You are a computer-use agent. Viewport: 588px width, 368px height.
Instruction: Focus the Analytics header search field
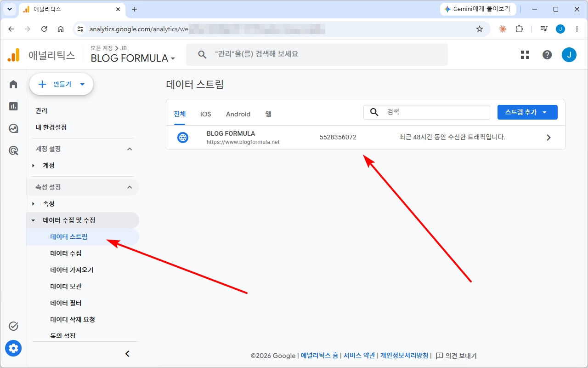(x=317, y=54)
